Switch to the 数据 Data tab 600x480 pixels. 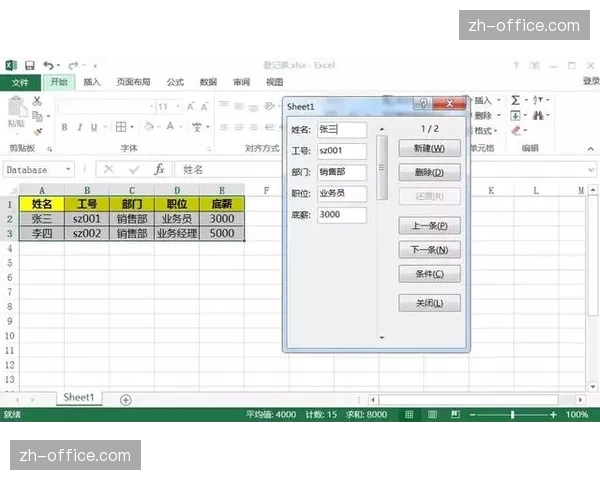(209, 82)
